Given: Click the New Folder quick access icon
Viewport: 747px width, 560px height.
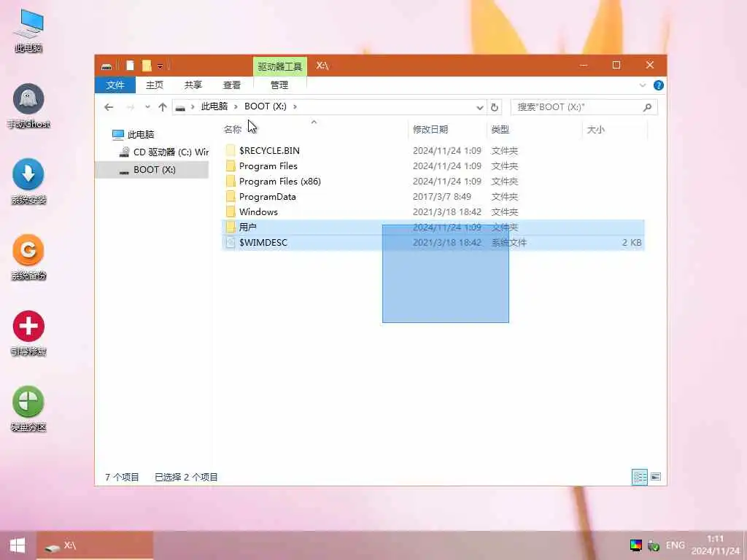Looking at the screenshot, I should (147, 66).
